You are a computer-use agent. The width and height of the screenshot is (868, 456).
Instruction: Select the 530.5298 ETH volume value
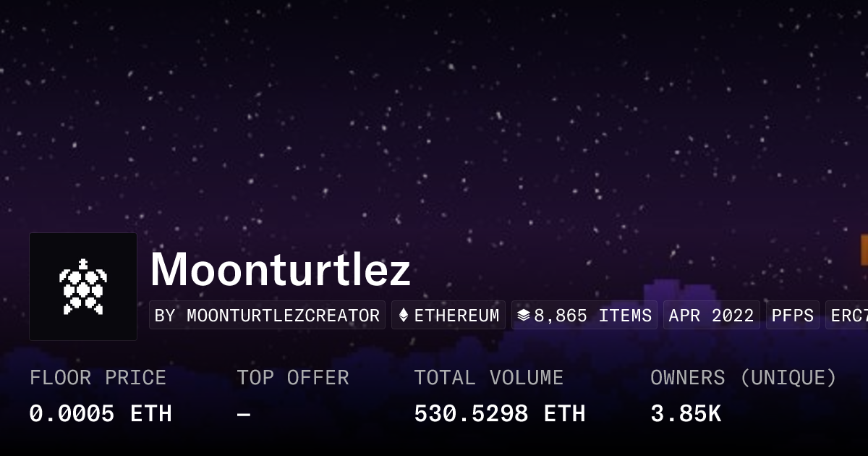499,414
